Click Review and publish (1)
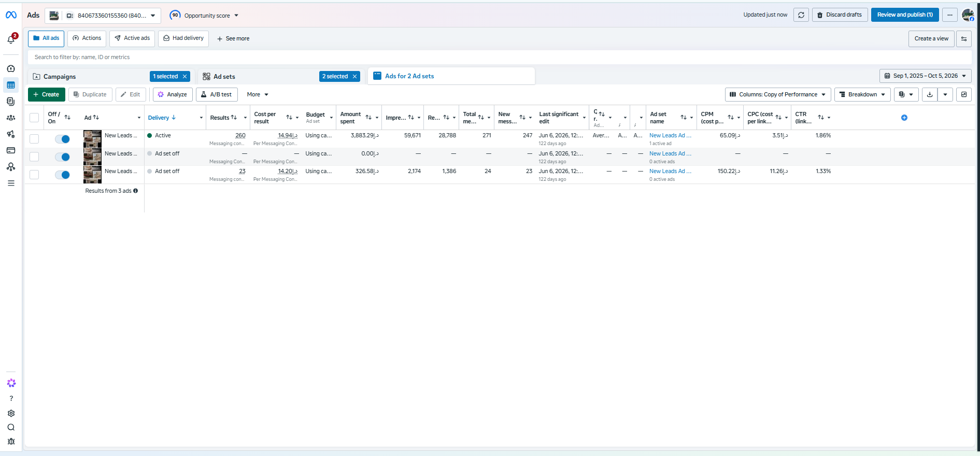The image size is (980, 456). (x=905, y=15)
